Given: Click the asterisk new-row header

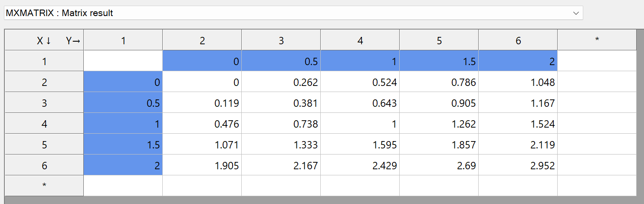Looking at the screenshot, I should pos(44,186).
